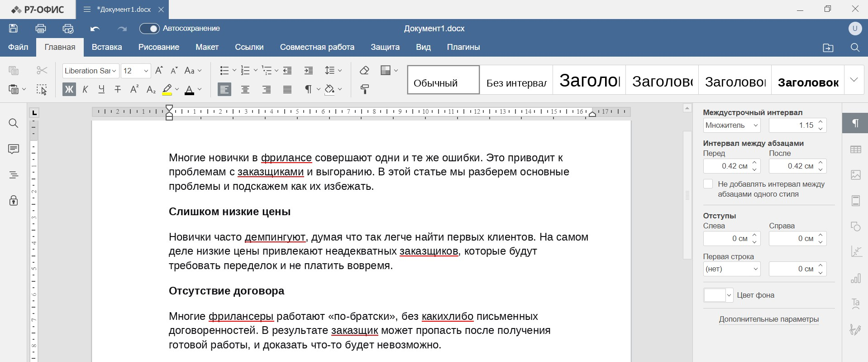Image resolution: width=868 pixels, height=362 pixels.
Task: Apply the Без интервала style
Action: [516, 80]
